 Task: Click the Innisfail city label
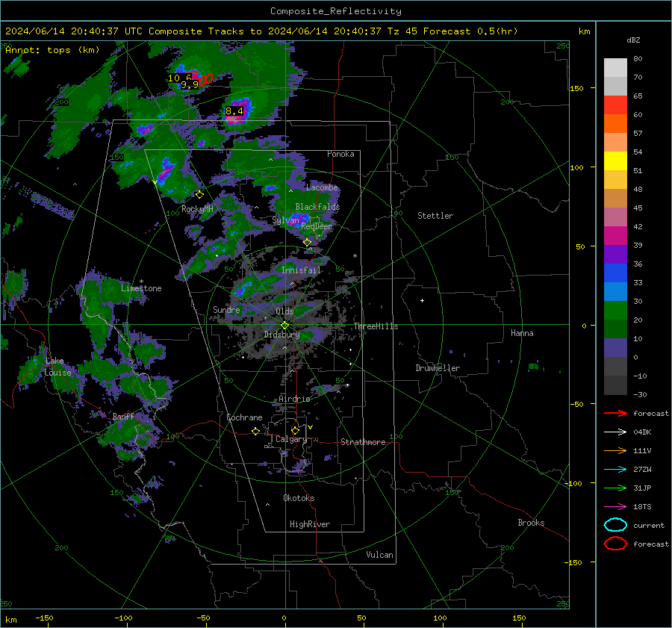coord(301,270)
